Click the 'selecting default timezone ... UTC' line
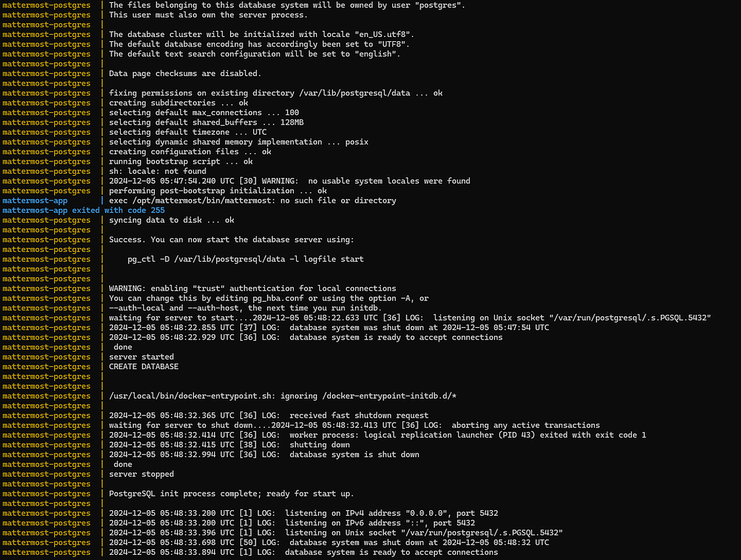This screenshot has width=741, height=560. (x=187, y=132)
